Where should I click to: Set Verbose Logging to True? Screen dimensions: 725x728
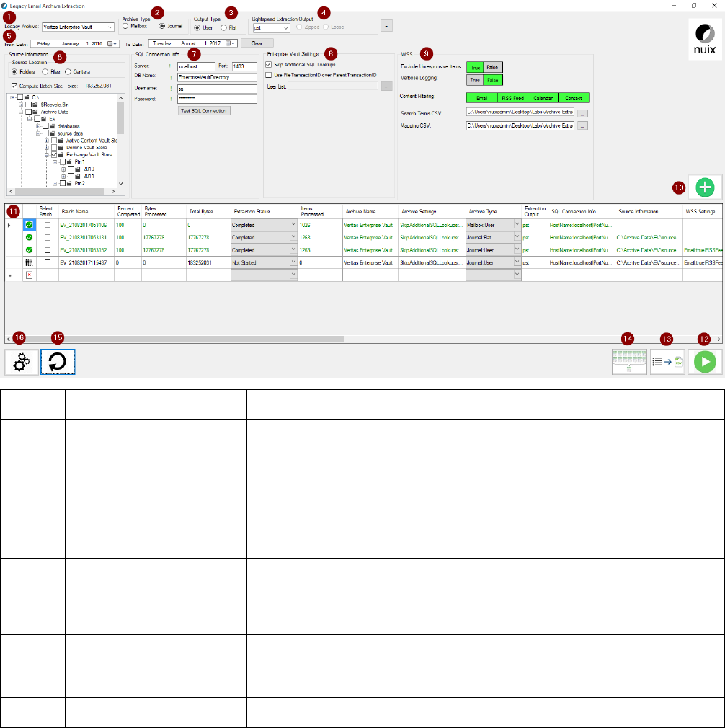[x=475, y=80]
